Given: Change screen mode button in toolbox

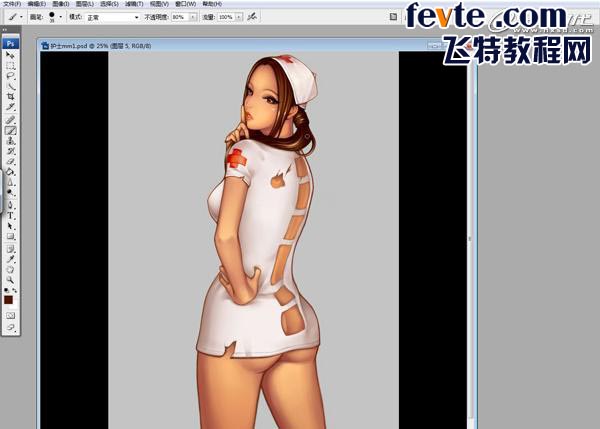Looking at the screenshot, I should click(11, 328).
